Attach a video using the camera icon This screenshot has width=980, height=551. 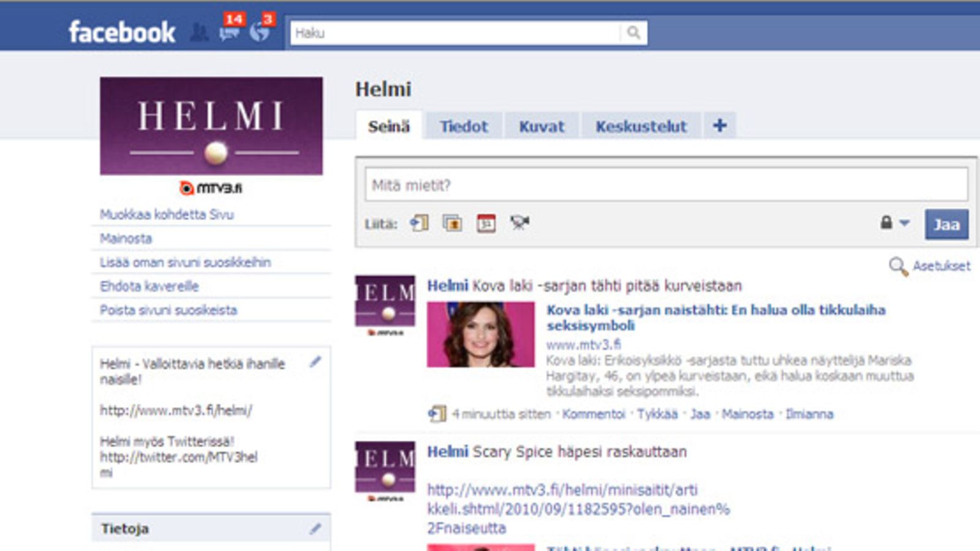[x=519, y=223]
